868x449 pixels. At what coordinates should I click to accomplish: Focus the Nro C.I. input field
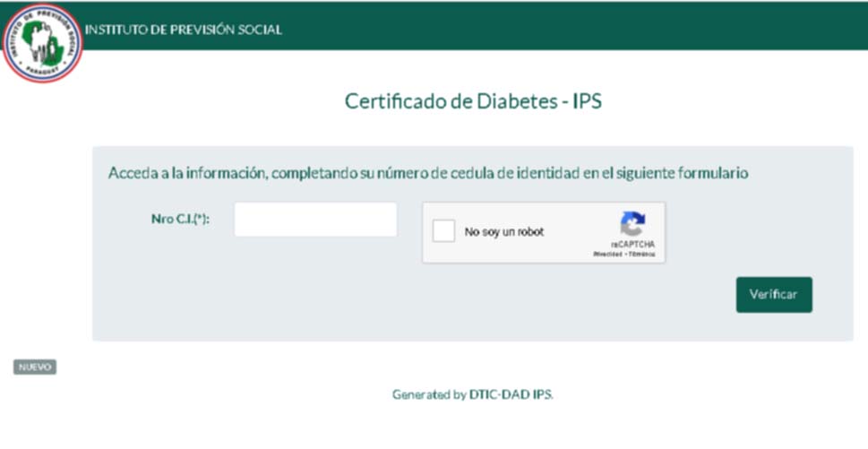point(315,220)
